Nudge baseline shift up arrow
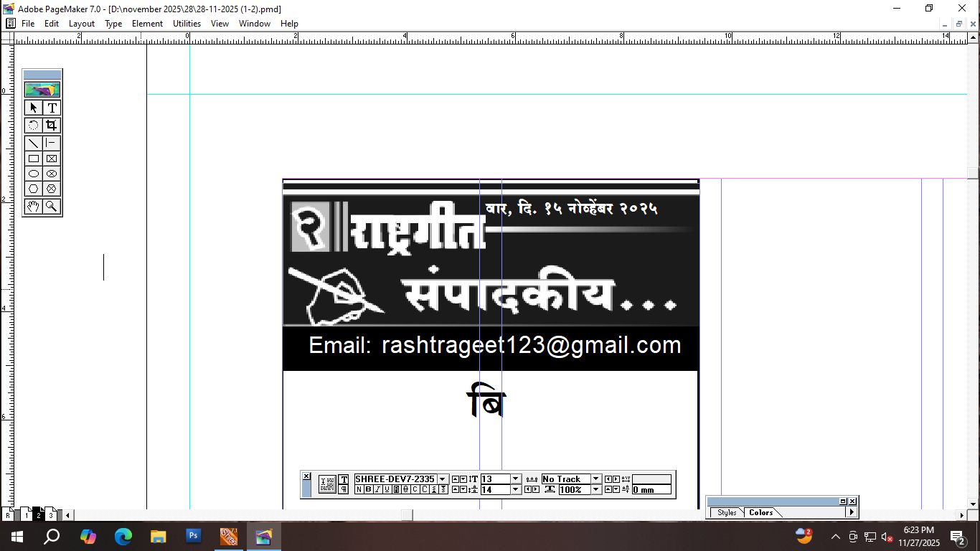 608,489
